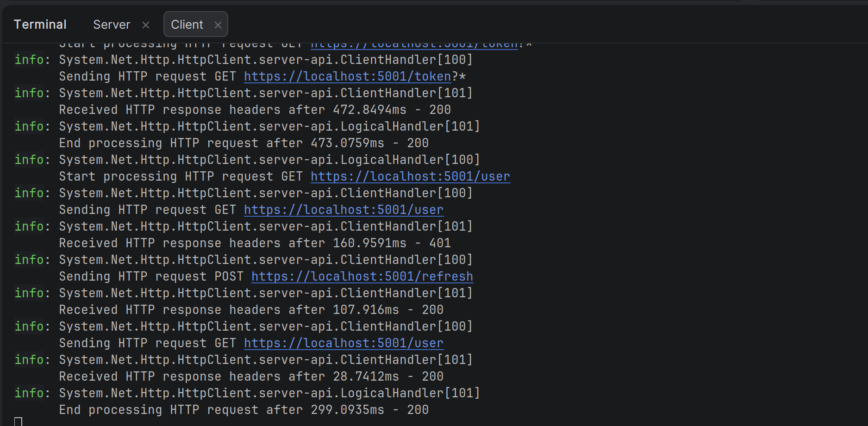
Task: Select the Client terminal tab
Action: tap(187, 25)
